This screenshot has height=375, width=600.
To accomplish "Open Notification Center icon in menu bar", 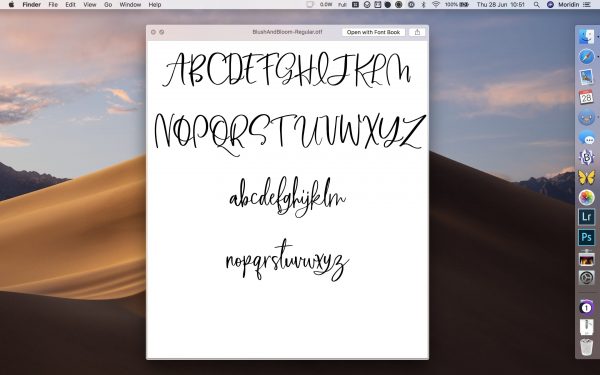I will pyautogui.click(x=587, y=5).
